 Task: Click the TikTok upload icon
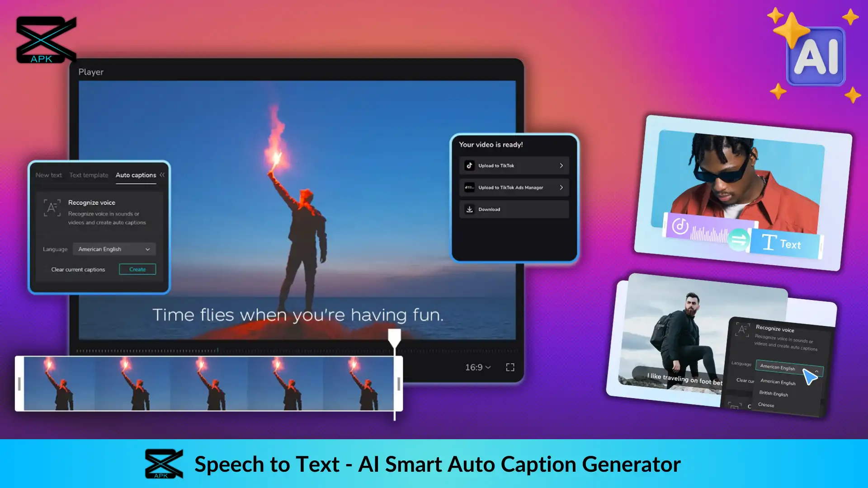pyautogui.click(x=470, y=166)
